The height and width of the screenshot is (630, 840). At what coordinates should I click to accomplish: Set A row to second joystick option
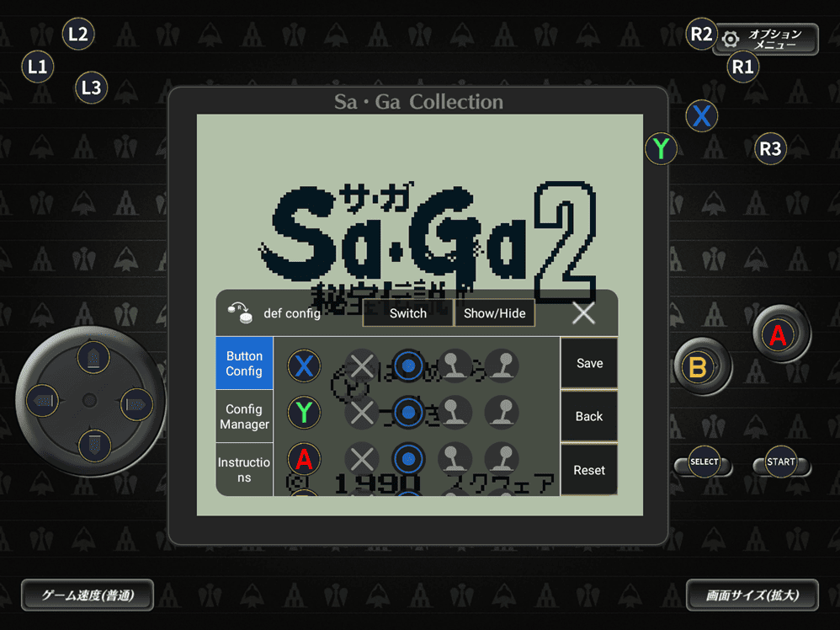pyautogui.click(x=502, y=460)
